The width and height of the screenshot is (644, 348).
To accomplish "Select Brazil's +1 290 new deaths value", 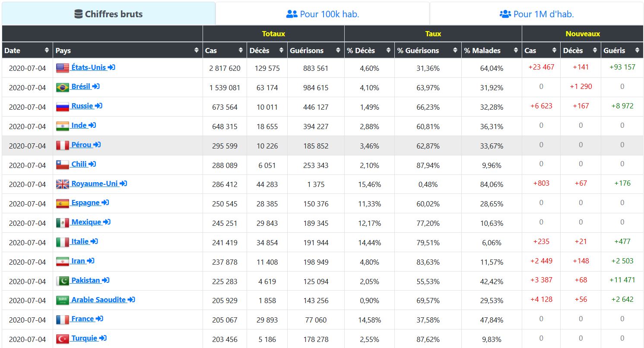I will click(581, 86).
